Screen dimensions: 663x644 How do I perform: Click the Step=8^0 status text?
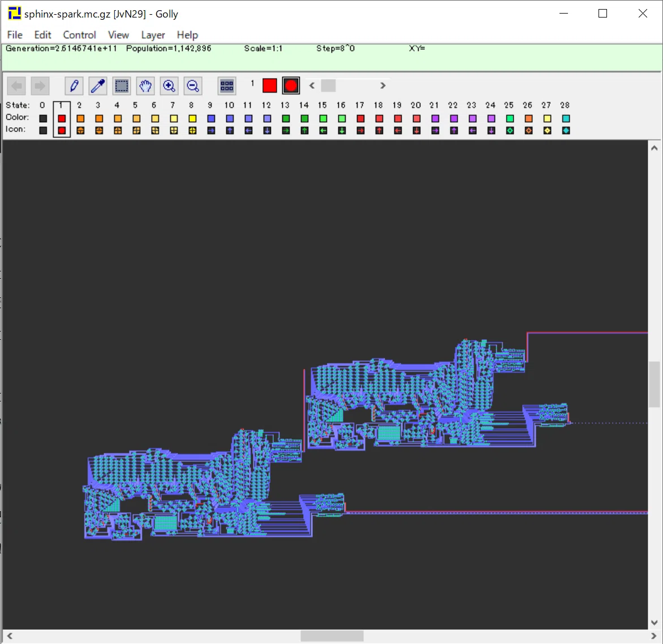335,49
